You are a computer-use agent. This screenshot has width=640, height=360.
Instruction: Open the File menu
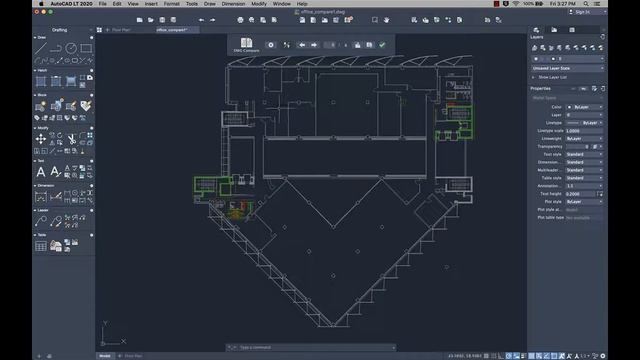pos(102,4)
